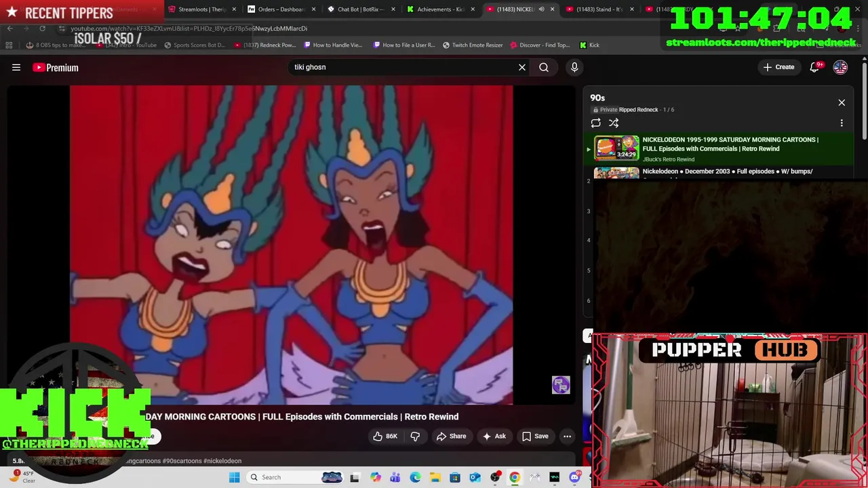Start voice search with the microphone
This screenshot has width=868, height=488.
pyautogui.click(x=574, y=67)
